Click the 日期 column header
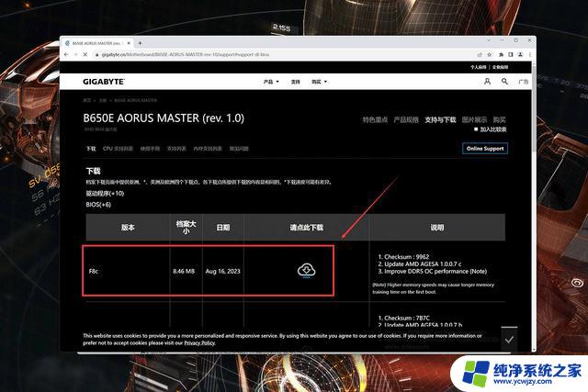Image resolution: width=588 pixels, height=392 pixels. pos(223,228)
